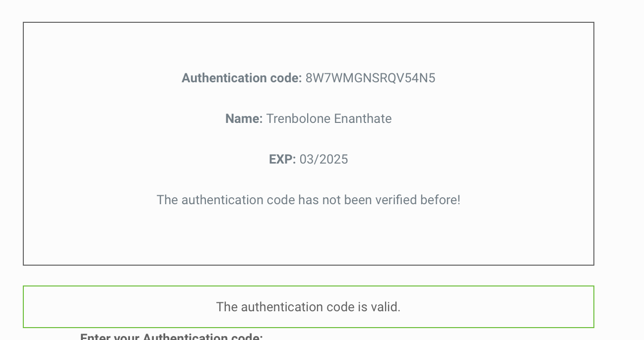Click the expiration date 03/2025
Viewport: 644px width, 340px height.
point(324,160)
